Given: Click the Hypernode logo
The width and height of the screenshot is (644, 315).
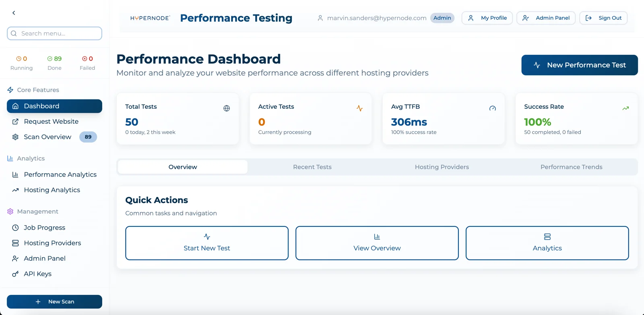Looking at the screenshot, I should coord(150,18).
